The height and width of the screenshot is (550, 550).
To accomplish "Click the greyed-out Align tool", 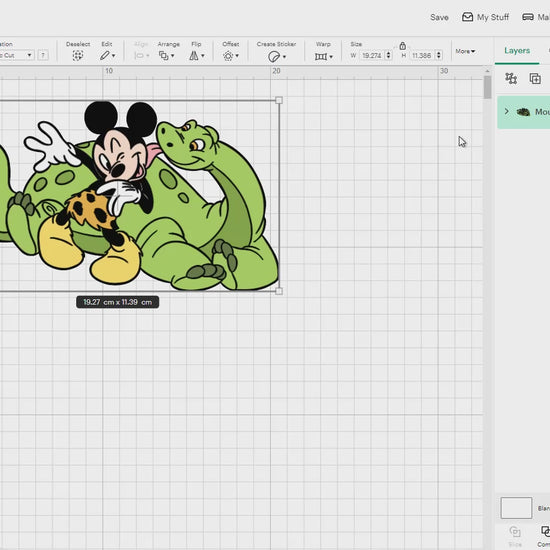I will (x=142, y=55).
